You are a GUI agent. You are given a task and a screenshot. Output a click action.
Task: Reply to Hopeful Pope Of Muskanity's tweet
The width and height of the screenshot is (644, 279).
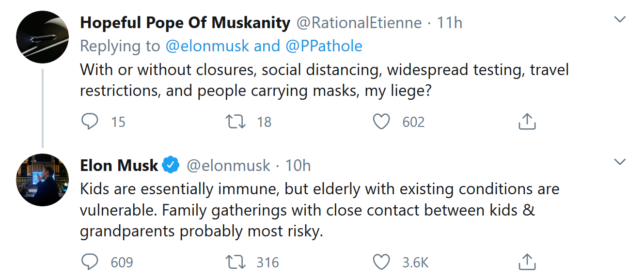pos(90,121)
